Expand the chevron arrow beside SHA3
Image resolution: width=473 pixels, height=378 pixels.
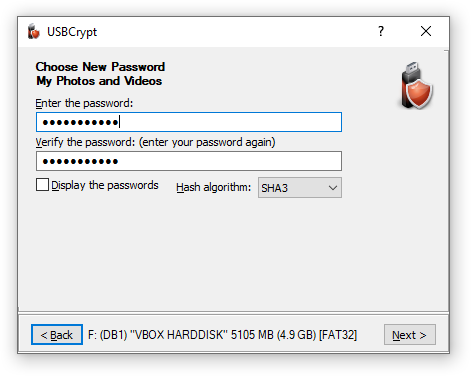[x=333, y=188]
